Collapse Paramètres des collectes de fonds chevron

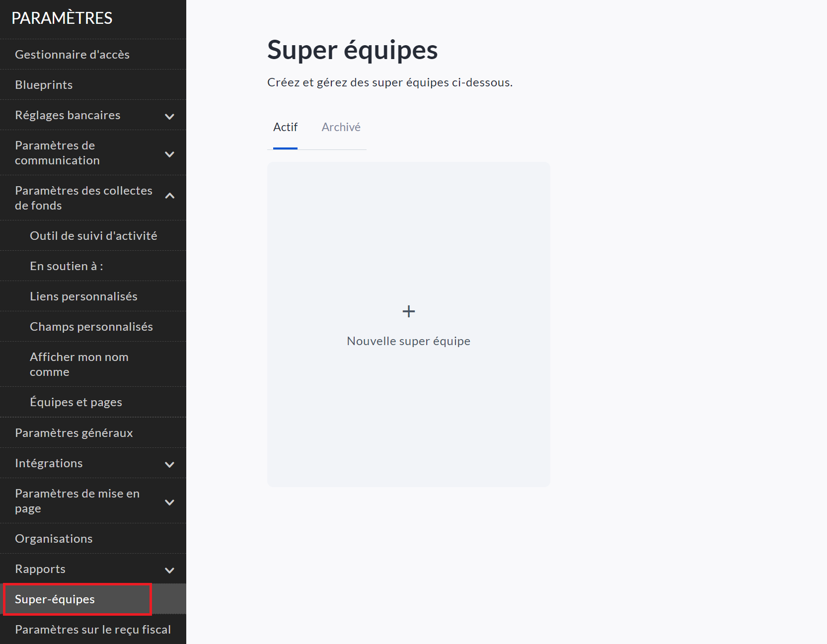[x=169, y=196]
